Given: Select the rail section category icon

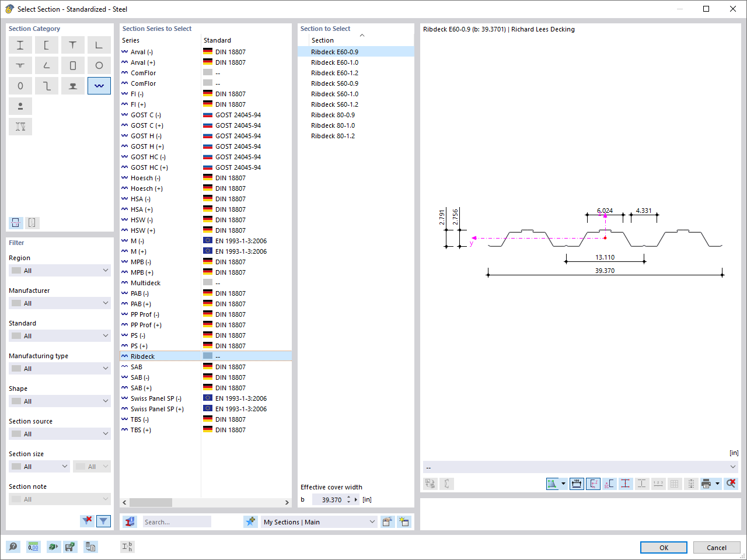Looking at the screenshot, I should click(73, 86).
